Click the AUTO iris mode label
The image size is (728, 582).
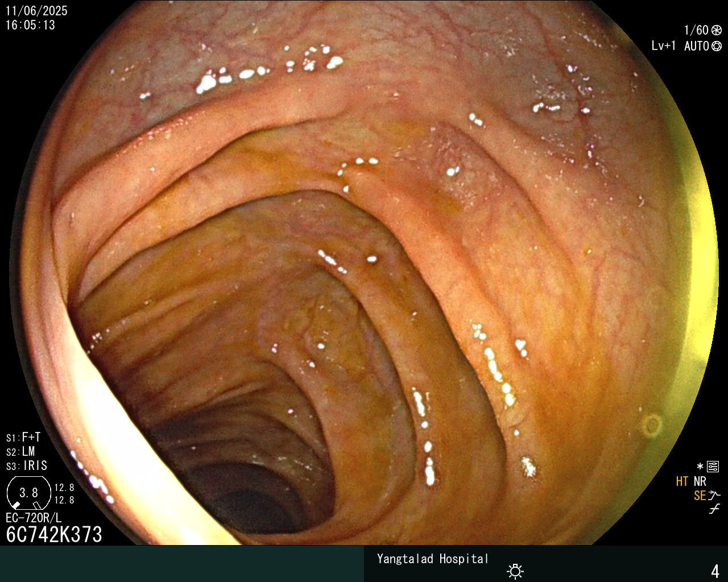(697, 46)
